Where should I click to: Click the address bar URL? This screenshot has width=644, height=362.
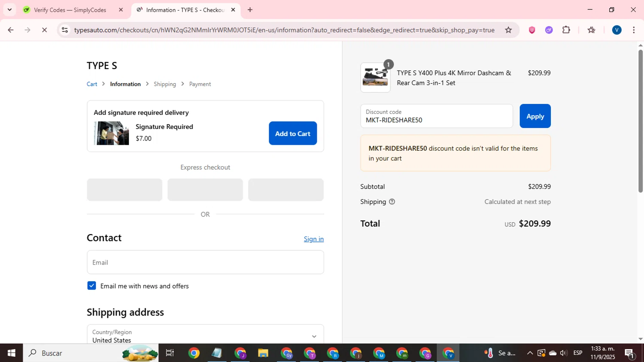click(x=284, y=30)
